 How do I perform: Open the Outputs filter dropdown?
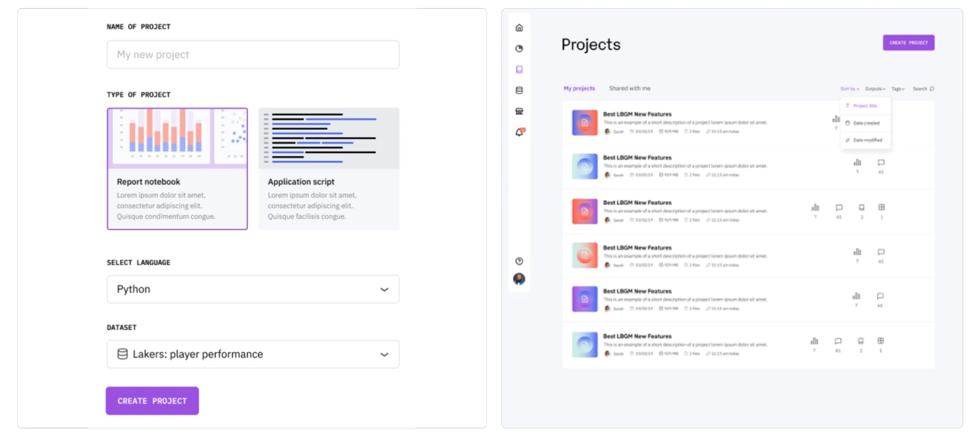(875, 89)
